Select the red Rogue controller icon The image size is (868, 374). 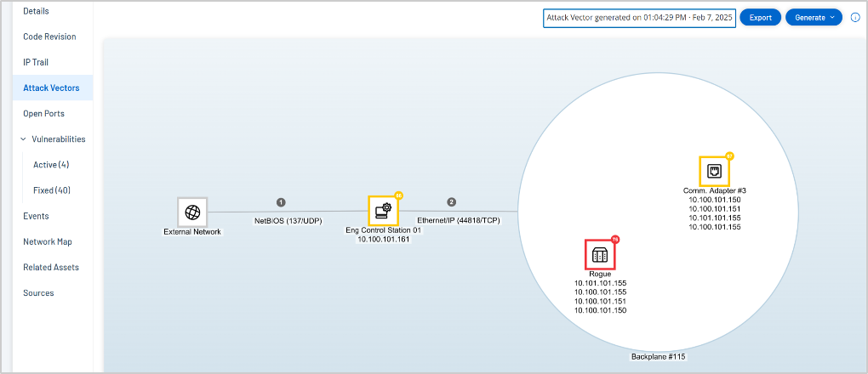click(600, 254)
